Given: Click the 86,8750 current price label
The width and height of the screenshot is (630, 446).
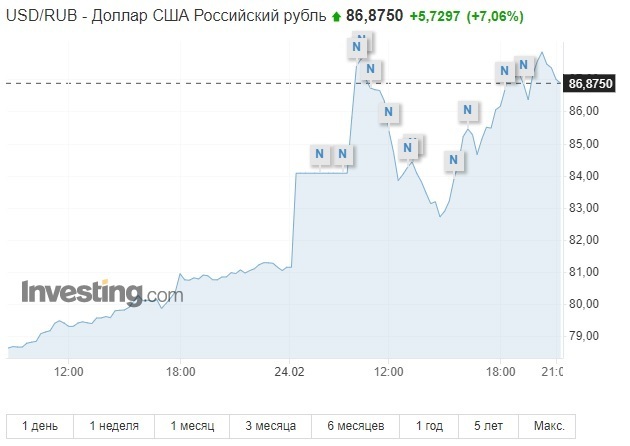Looking at the screenshot, I should pos(590,84).
